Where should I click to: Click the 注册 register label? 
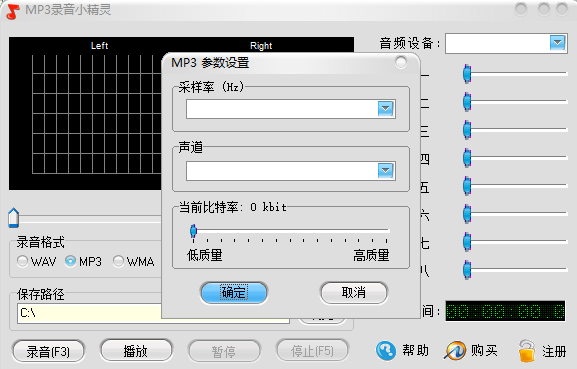554,351
